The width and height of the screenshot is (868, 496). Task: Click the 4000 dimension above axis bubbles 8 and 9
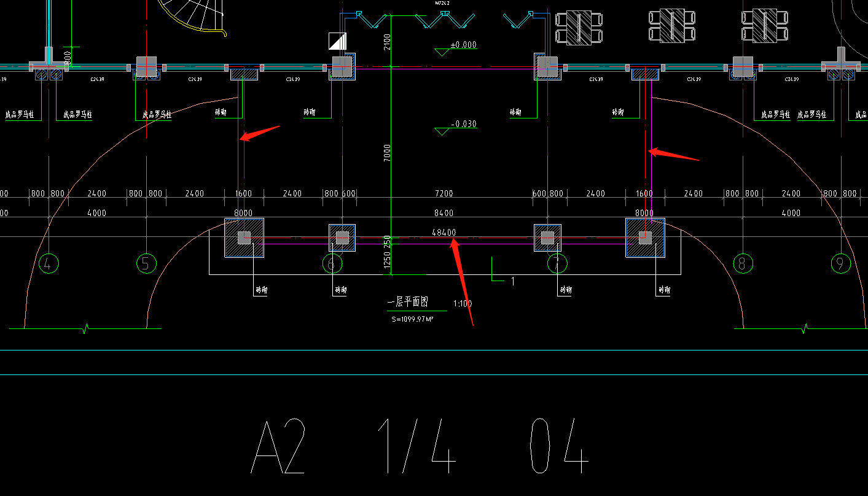pyautogui.click(x=791, y=213)
